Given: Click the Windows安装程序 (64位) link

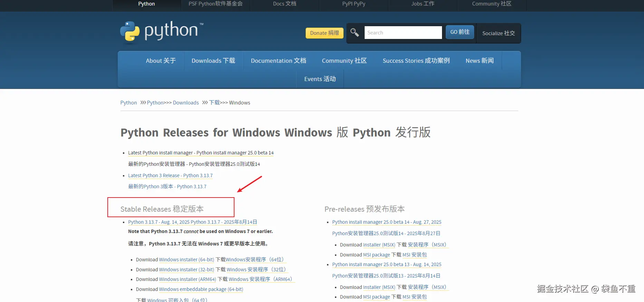Looking at the screenshot, I should pyautogui.click(x=256, y=260).
